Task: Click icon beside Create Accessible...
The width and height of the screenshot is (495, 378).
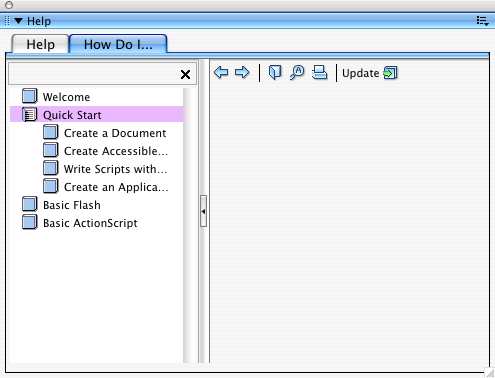Action: point(51,150)
